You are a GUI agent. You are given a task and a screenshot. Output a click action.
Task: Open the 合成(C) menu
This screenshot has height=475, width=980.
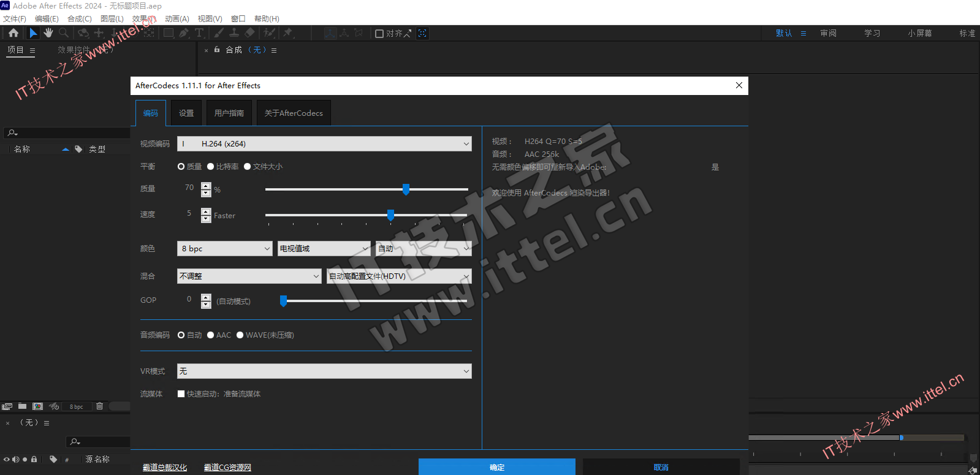click(80, 19)
